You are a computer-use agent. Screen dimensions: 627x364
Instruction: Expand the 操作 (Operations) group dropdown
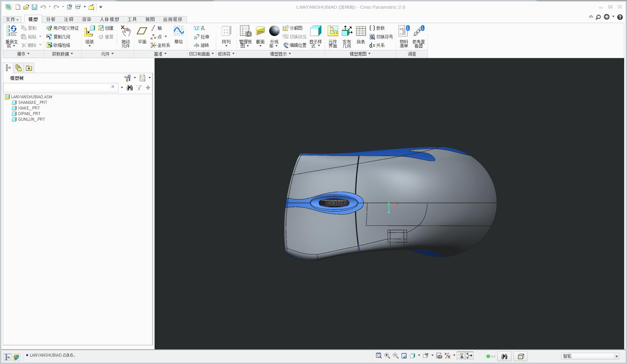[23, 54]
